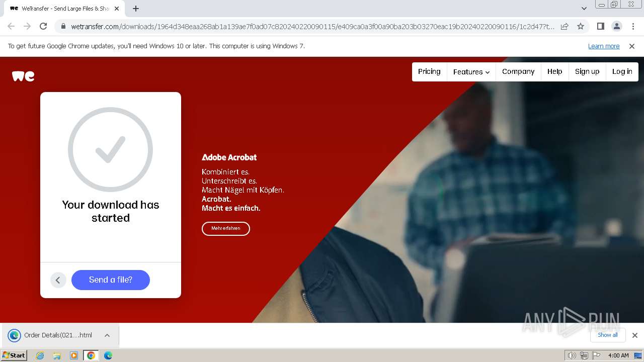Launch Internet Explorer from taskbar

[x=40, y=355]
